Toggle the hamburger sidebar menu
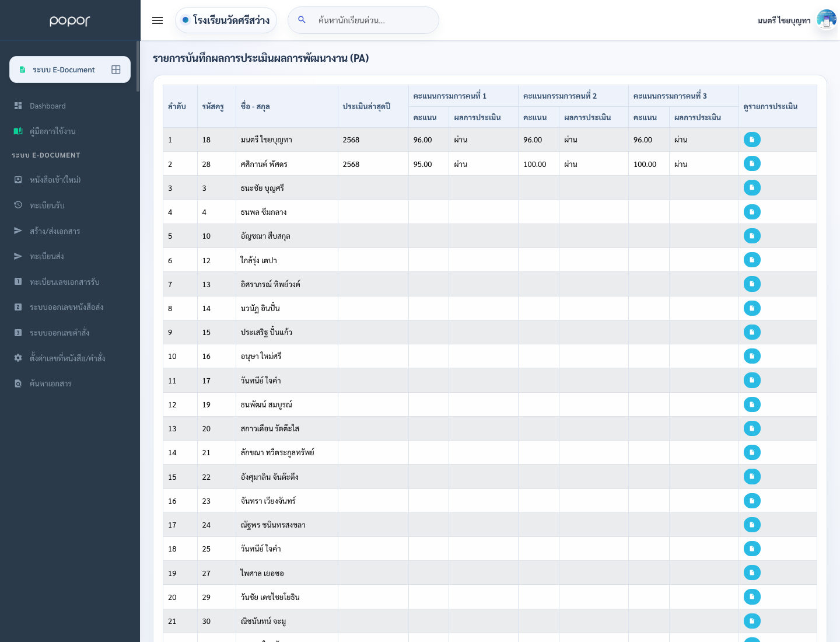This screenshot has width=840, height=642. point(157,20)
